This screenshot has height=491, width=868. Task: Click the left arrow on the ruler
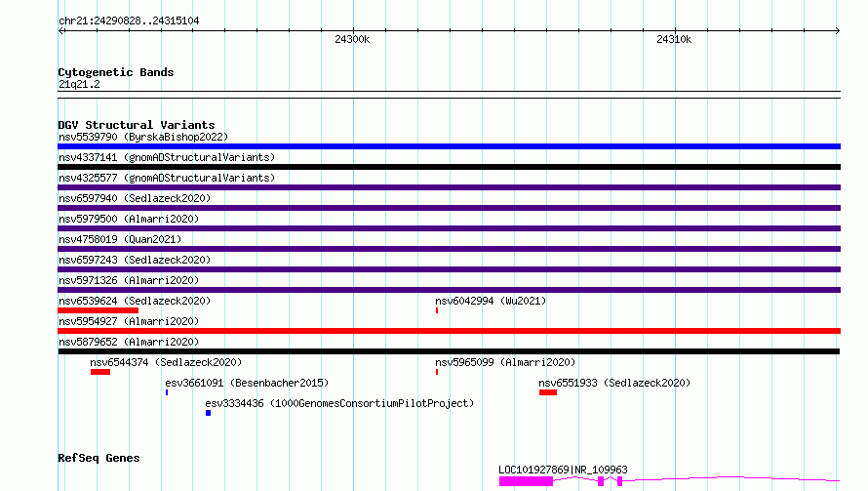pyautogui.click(x=61, y=31)
